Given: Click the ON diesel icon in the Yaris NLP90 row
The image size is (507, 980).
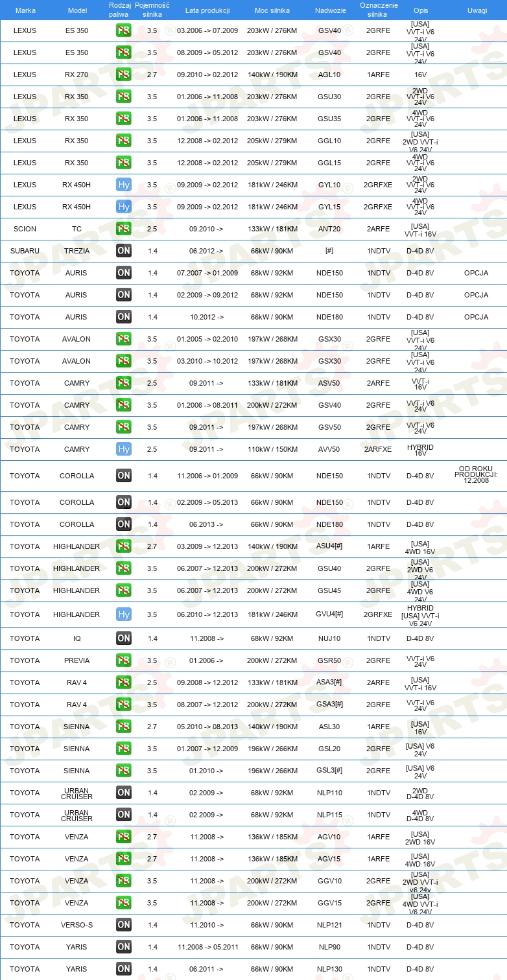Looking at the screenshot, I should (124, 947).
